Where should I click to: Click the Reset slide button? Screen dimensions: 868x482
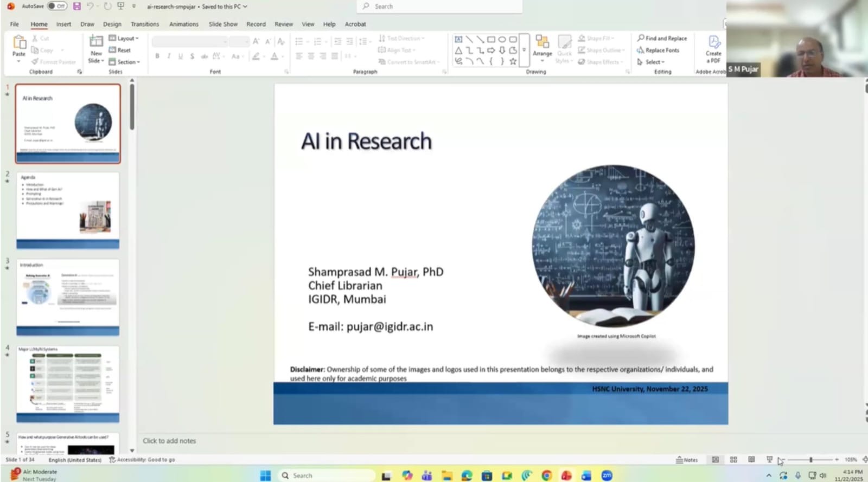coord(120,50)
